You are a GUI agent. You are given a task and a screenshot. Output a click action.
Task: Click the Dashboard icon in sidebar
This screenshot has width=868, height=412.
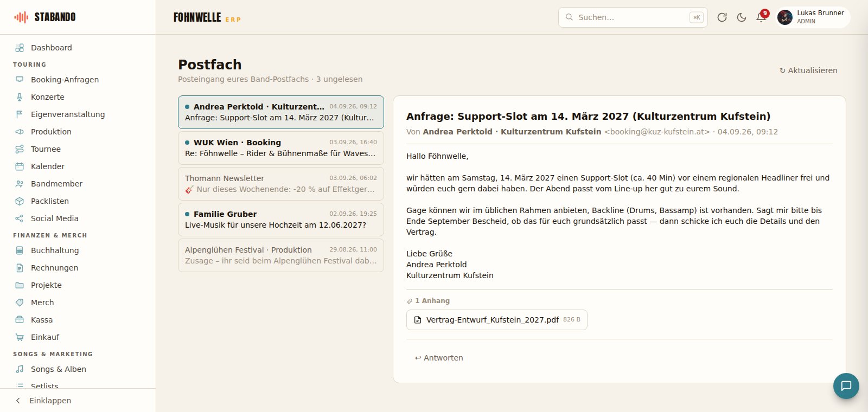click(x=20, y=48)
